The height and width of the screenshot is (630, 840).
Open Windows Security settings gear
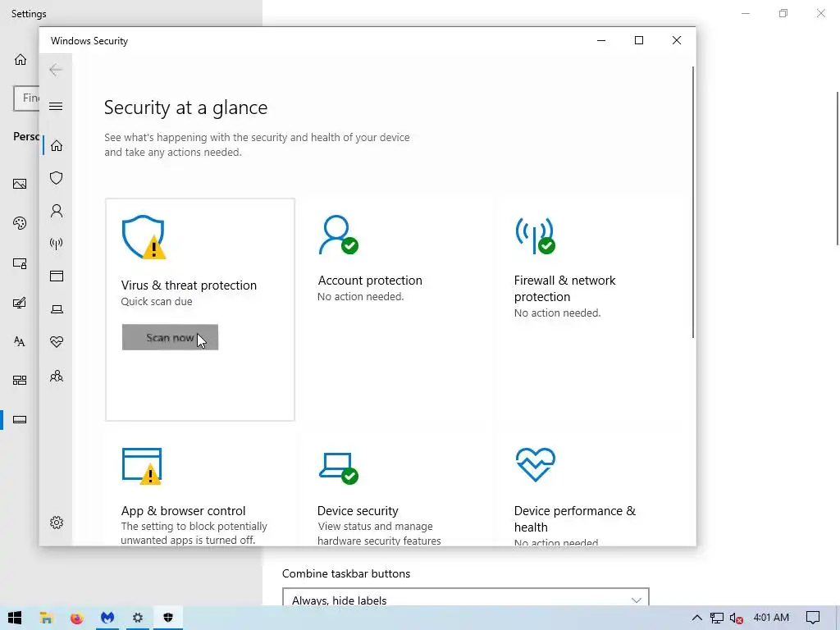[x=57, y=523]
